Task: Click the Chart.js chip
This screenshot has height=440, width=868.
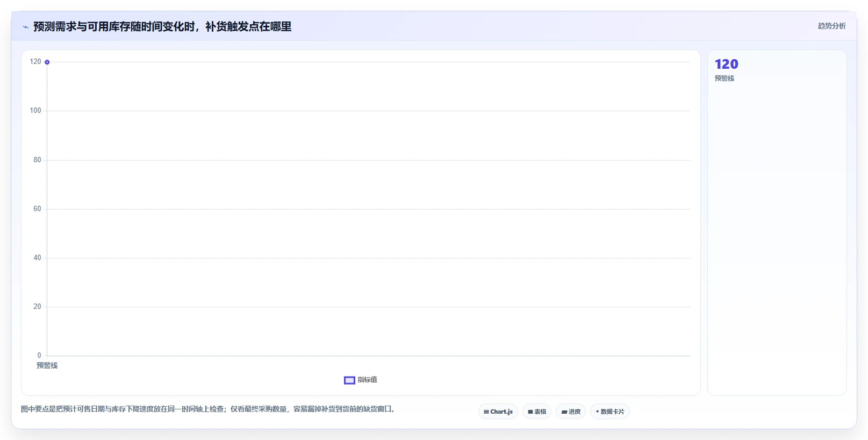Action: click(x=498, y=412)
